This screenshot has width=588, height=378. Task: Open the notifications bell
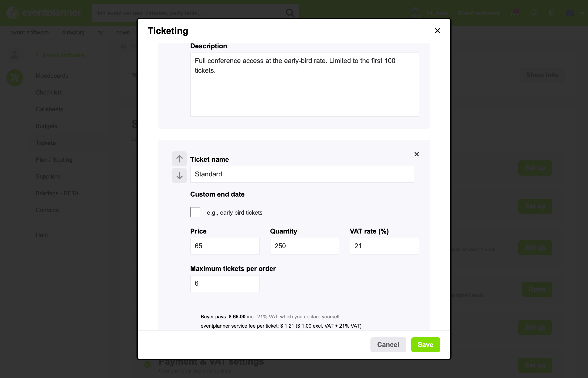coord(534,13)
